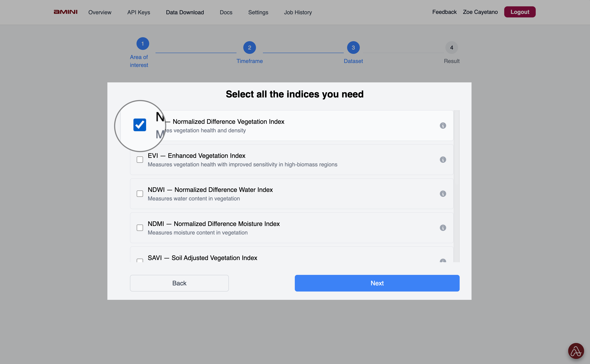Viewport: 590px width, 364px height.
Task: Open info icon for NDMI row
Action: 443,228
